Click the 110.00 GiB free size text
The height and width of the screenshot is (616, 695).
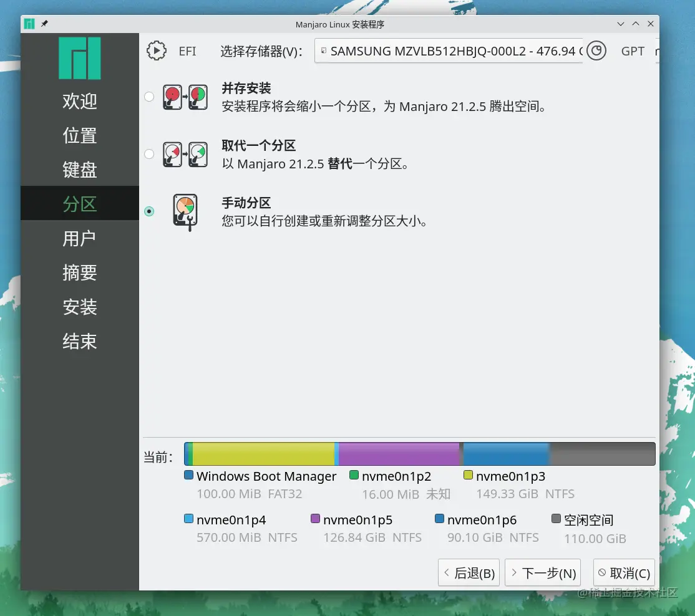point(595,539)
